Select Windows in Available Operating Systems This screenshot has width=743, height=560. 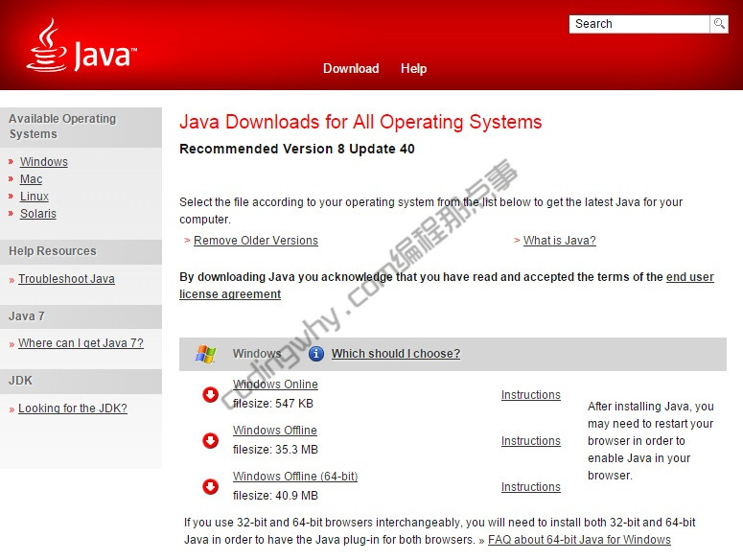coord(44,162)
